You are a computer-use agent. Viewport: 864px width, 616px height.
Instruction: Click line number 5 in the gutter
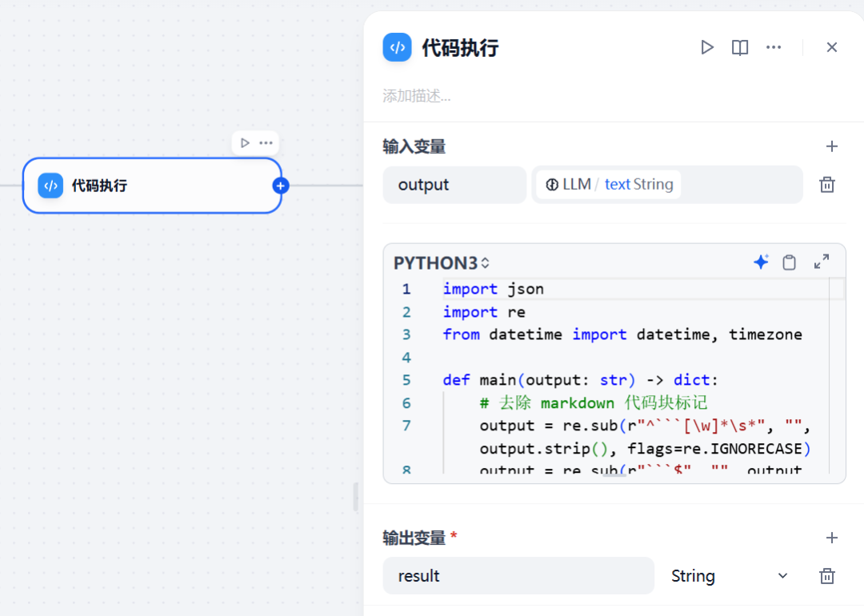coord(406,380)
